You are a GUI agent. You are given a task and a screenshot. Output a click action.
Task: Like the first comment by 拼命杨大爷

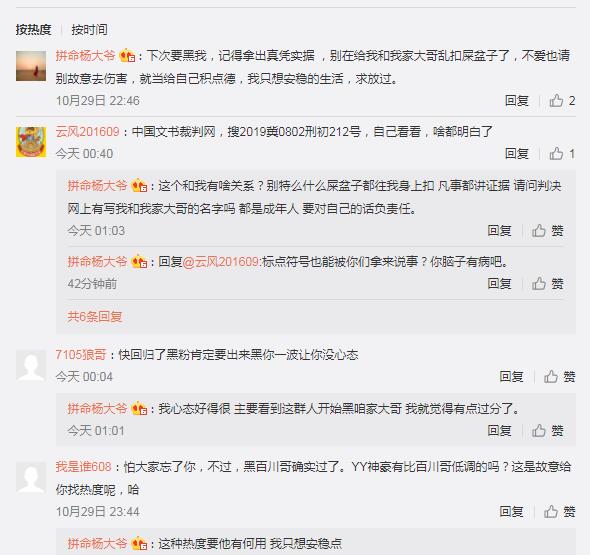562,101
